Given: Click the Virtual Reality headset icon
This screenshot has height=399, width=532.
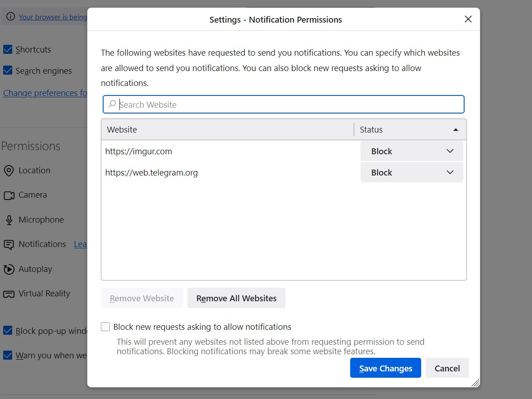Looking at the screenshot, I should [x=9, y=294].
